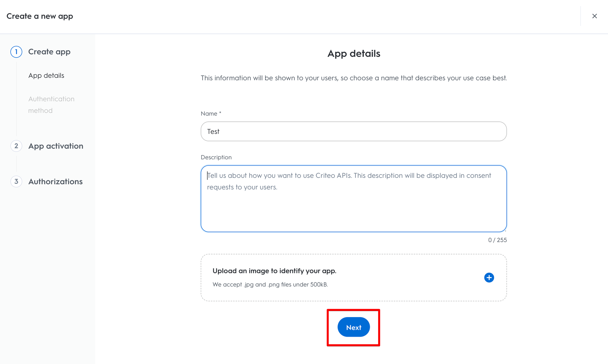Click the Description field label

point(216,157)
